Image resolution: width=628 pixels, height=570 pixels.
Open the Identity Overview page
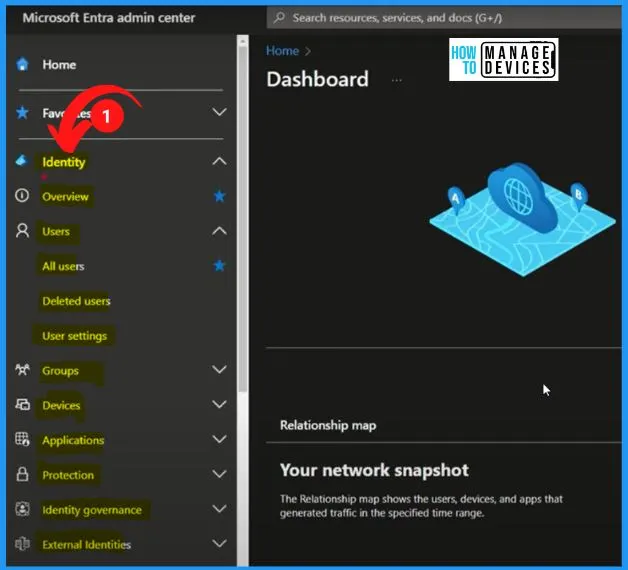coord(65,197)
